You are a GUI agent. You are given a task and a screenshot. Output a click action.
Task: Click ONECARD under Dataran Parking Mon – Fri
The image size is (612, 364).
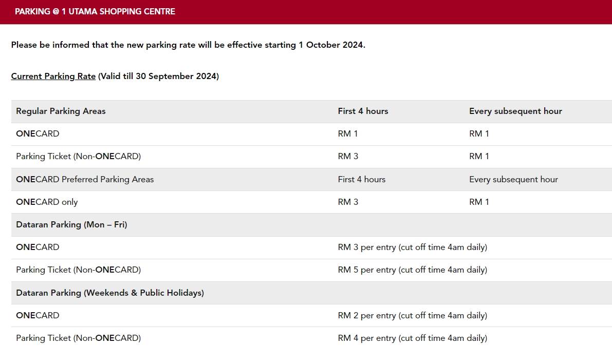(38, 247)
